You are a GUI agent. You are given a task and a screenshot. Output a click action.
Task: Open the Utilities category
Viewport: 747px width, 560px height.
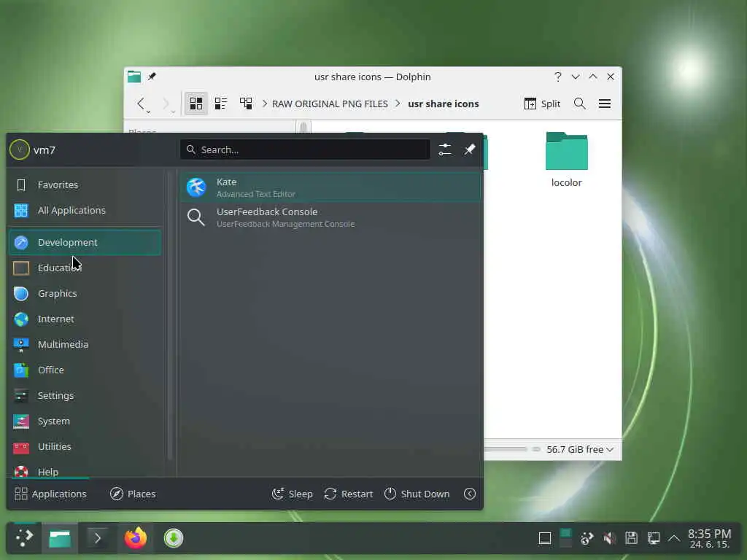85,447
